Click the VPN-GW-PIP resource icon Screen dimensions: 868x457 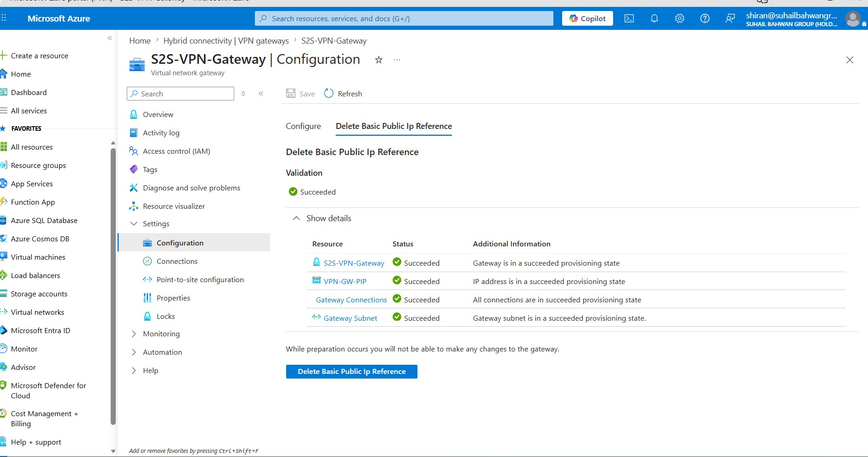click(x=316, y=280)
